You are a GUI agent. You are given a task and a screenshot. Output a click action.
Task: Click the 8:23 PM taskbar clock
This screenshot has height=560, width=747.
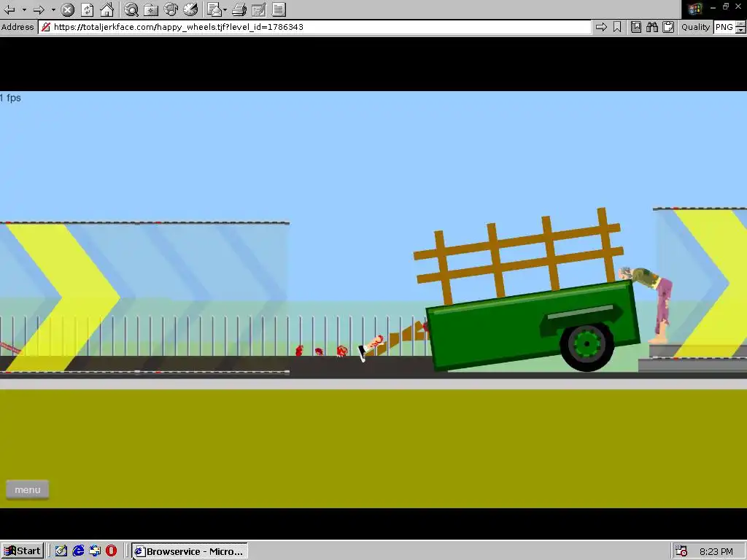coord(716,551)
